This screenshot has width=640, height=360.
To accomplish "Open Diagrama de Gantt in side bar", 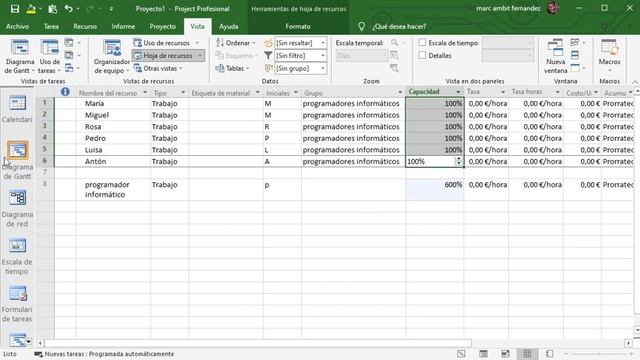I will [17, 160].
